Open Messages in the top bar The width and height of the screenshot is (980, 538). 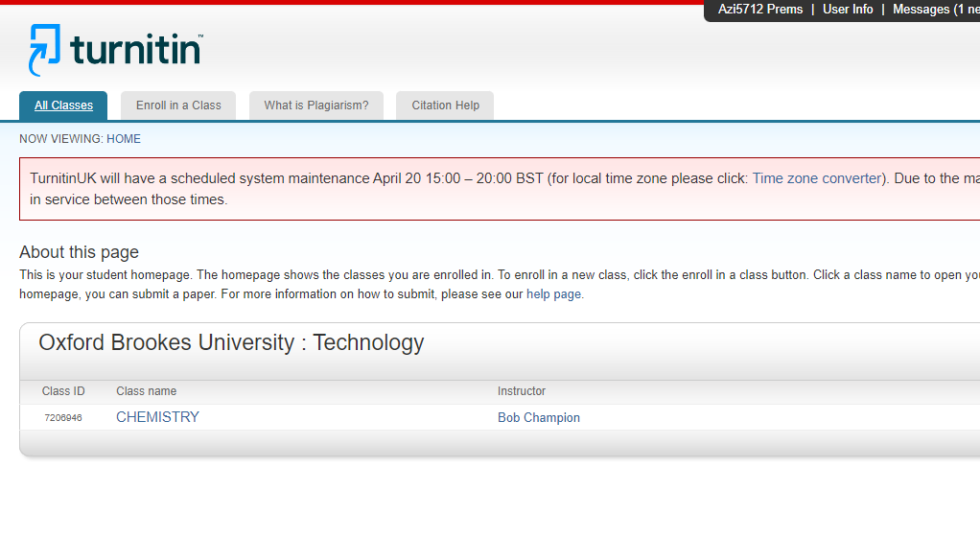(x=936, y=10)
